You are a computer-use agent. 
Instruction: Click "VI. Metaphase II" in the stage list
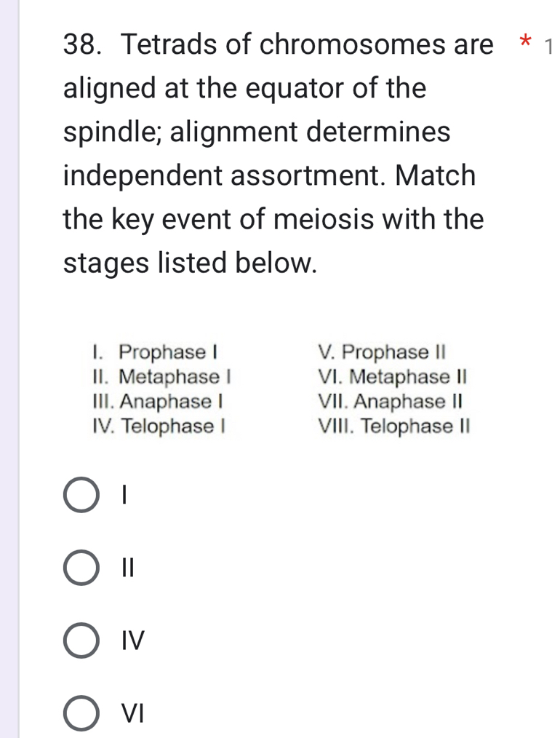click(391, 377)
